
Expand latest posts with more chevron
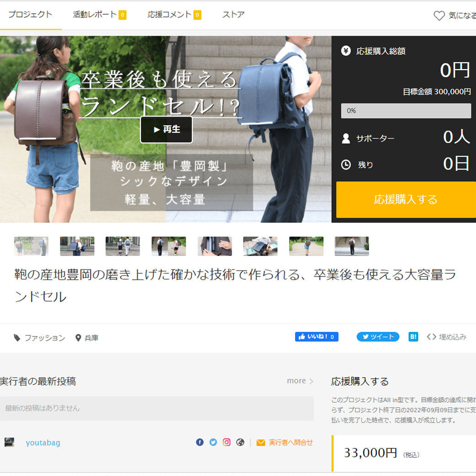click(300, 381)
